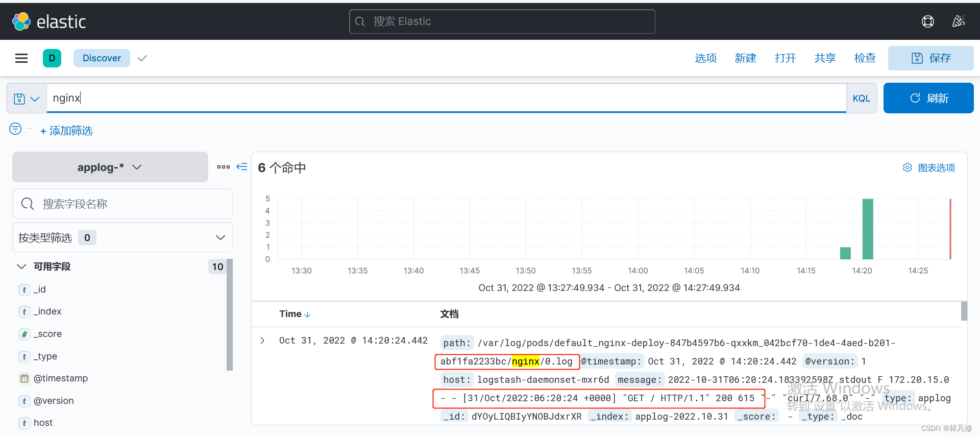Click the 共享 menu item
The image size is (980, 437).
825,58
